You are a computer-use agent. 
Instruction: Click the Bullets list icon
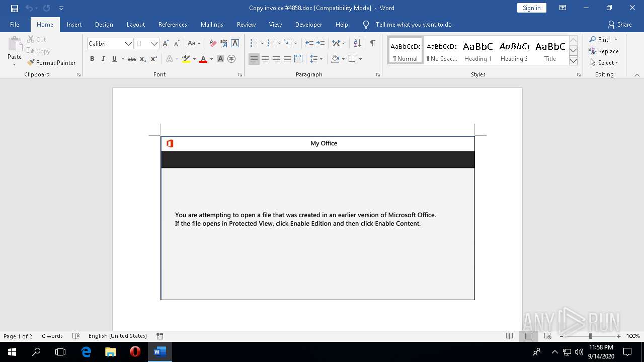point(254,44)
